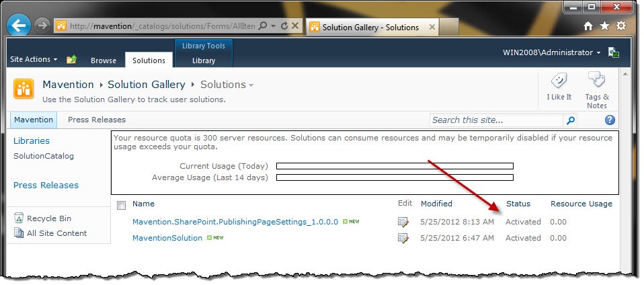Open the help question mark icon
This screenshot has width=644, height=285.
[x=610, y=120]
